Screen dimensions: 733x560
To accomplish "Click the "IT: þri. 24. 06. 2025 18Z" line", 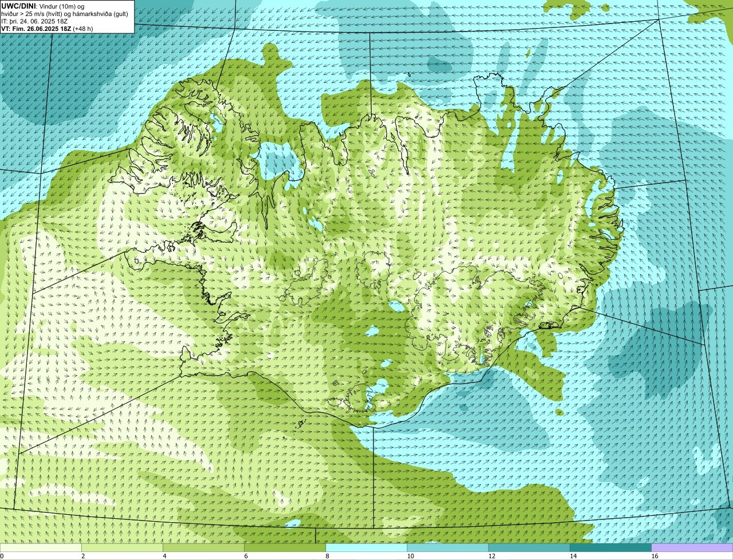I will tap(34, 21).
